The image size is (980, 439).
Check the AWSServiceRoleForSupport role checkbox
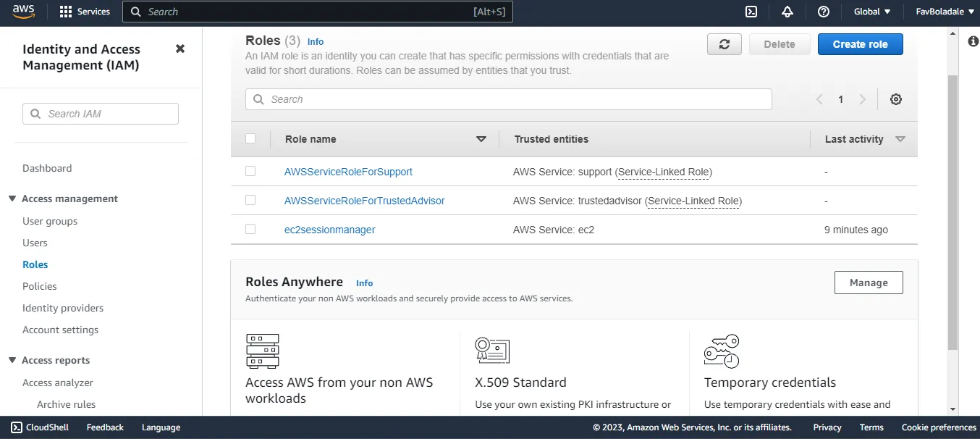click(250, 171)
